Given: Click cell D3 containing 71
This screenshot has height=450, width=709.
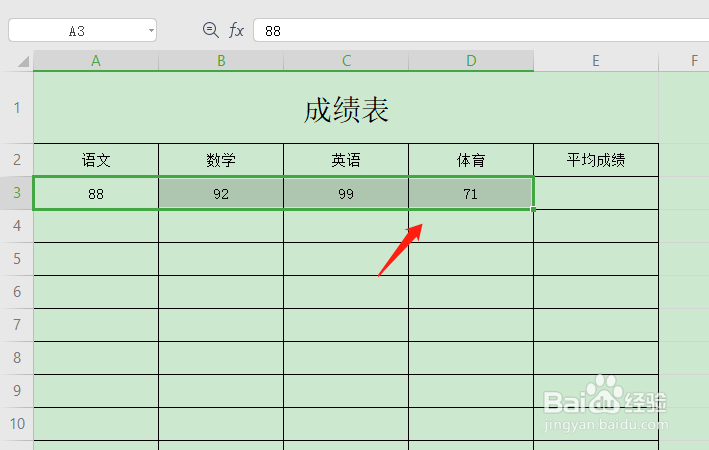Looking at the screenshot, I should [471, 194].
